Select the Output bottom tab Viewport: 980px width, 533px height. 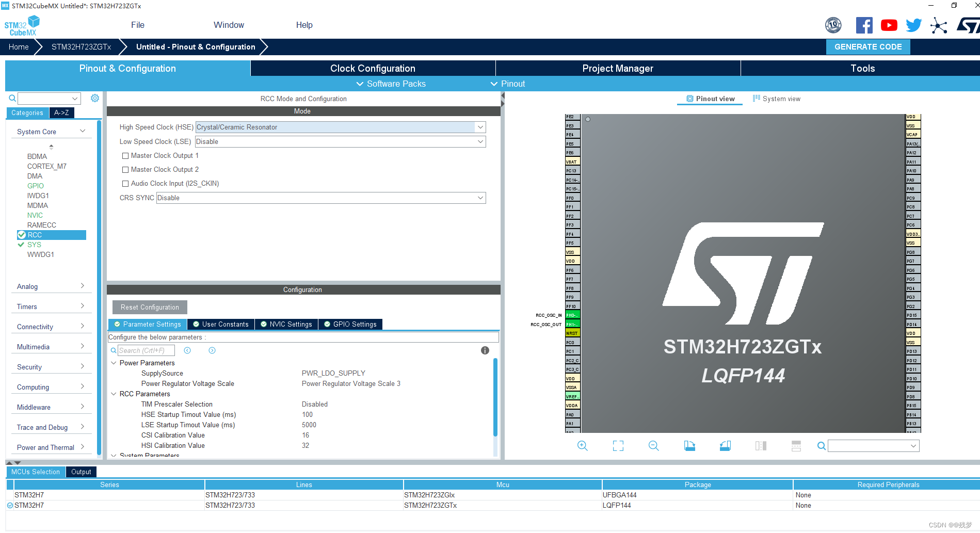point(81,472)
